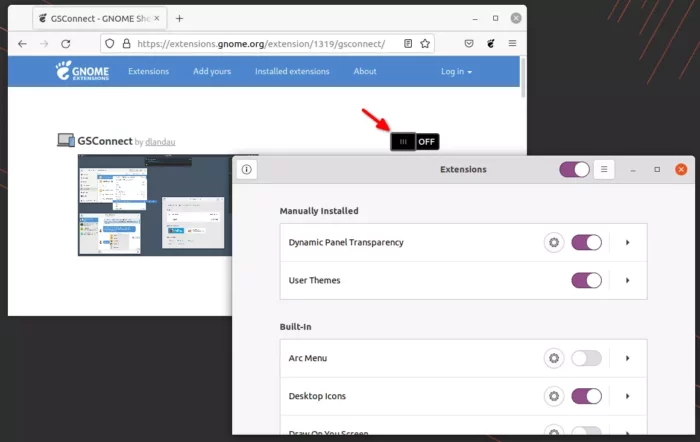Open Extensions window hamburger menu

pos(604,169)
